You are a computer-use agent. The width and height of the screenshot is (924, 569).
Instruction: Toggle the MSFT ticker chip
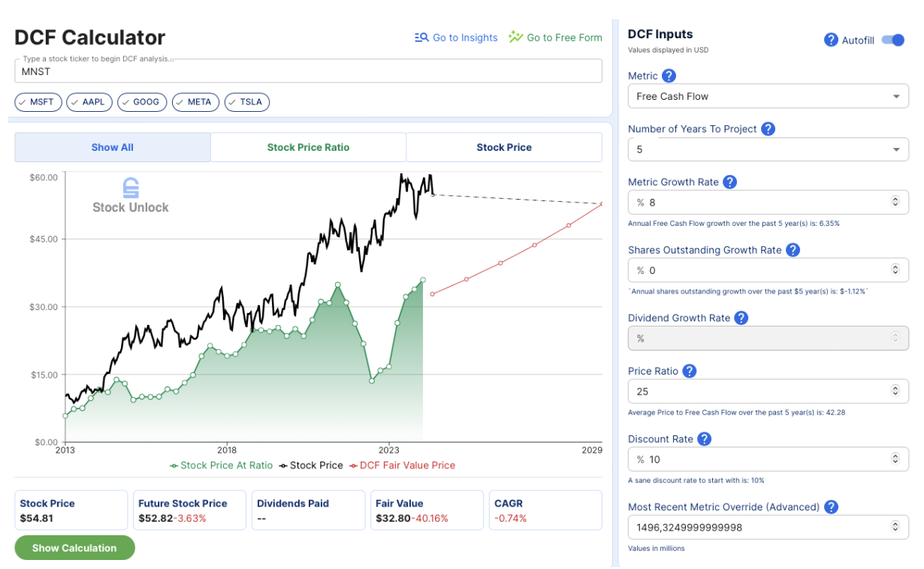38,102
